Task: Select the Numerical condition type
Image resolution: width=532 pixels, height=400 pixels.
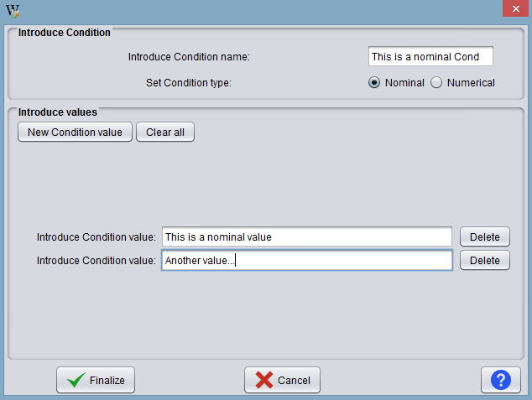Action: pyautogui.click(x=436, y=83)
